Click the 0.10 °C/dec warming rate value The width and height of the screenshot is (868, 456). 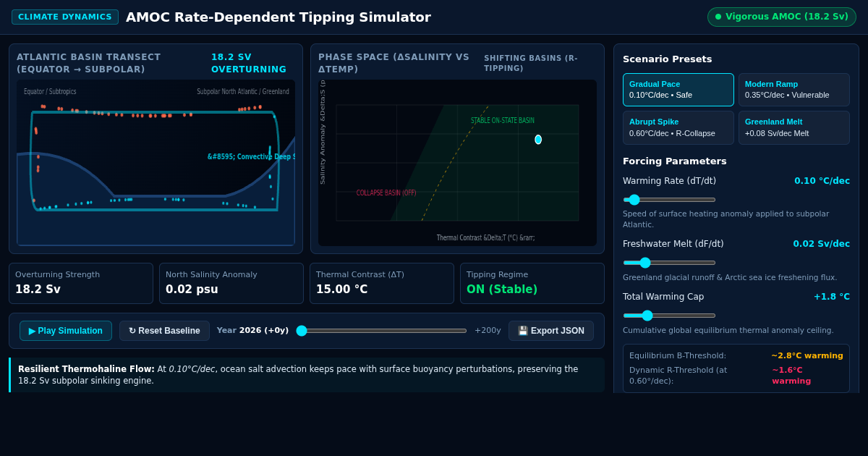tap(822, 181)
